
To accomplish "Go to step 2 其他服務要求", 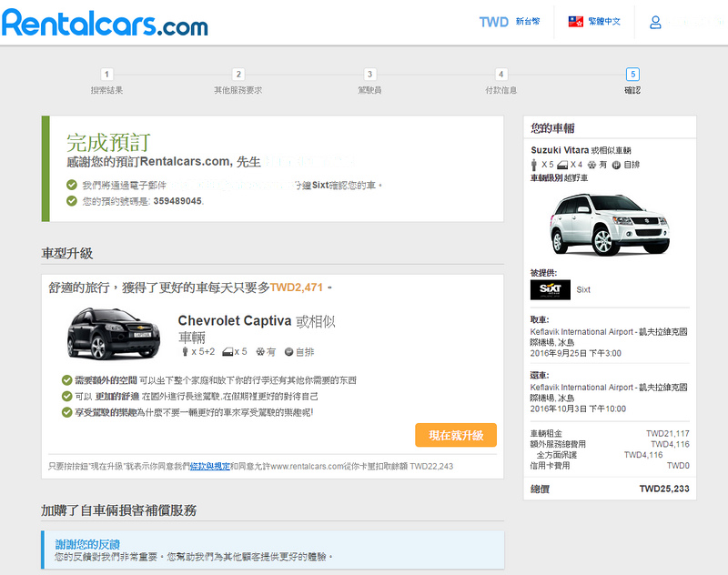I will click(x=238, y=81).
